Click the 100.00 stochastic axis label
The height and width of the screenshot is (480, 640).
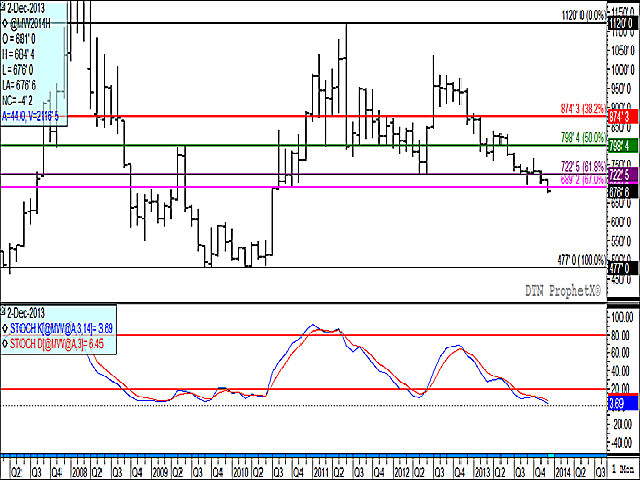point(623,317)
